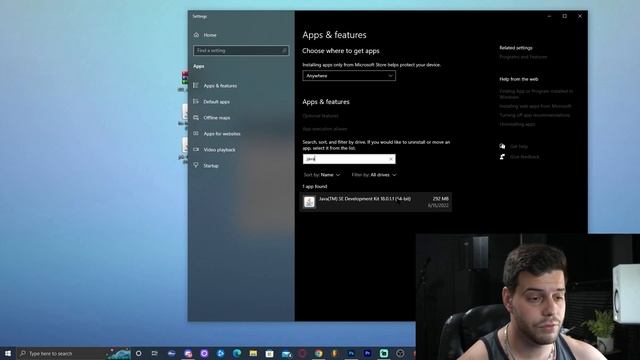
Task: Open Adobe Photoshop from the taskbar
Action: pos(351,353)
